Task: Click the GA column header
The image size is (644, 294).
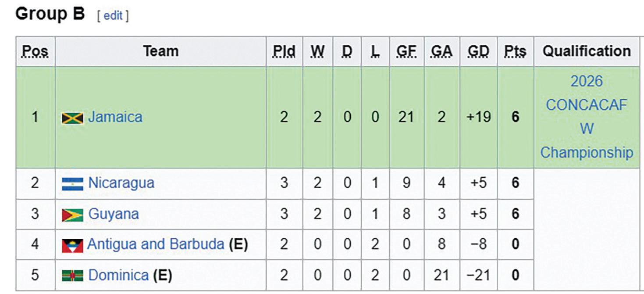Action: 441,51
